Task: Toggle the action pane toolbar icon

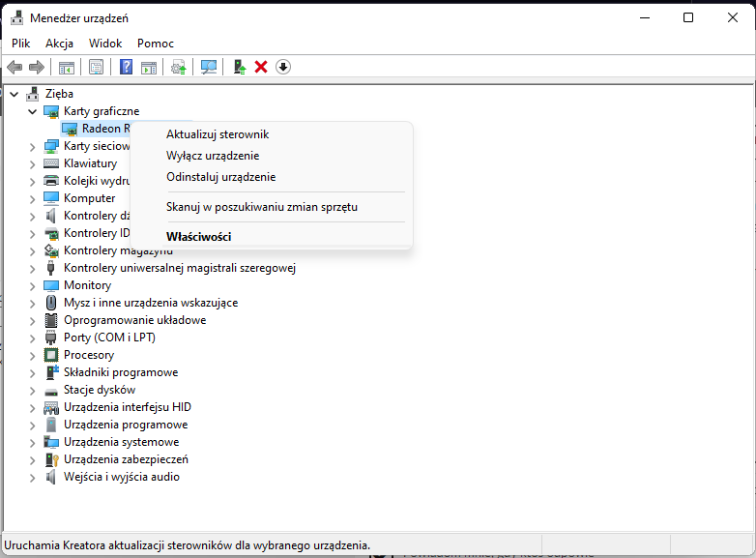Action: point(149,67)
